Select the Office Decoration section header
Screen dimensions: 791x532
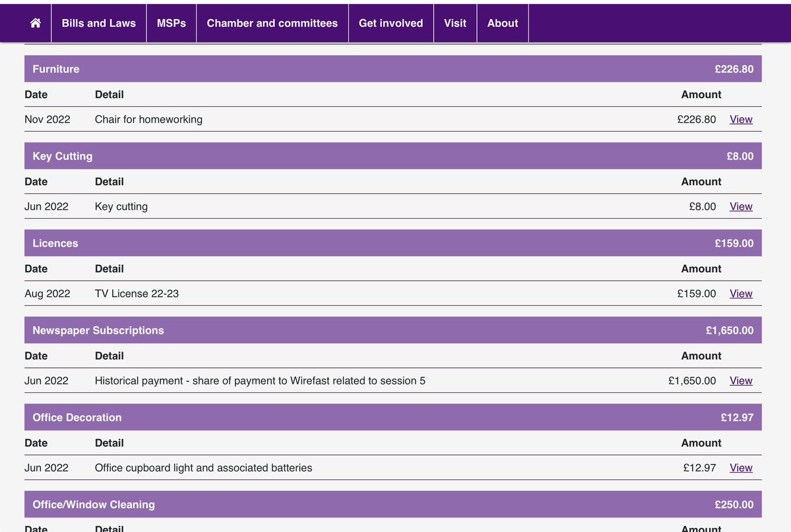tap(393, 417)
